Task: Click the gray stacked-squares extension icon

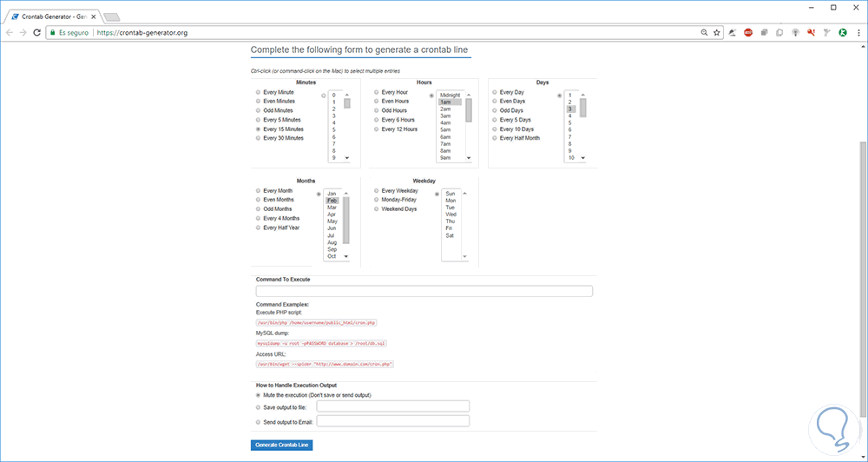Action: coord(764,33)
